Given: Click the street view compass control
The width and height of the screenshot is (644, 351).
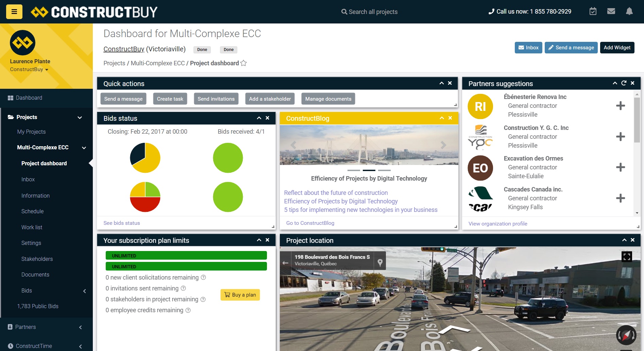Looking at the screenshot, I should pyautogui.click(x=626, y=335).
